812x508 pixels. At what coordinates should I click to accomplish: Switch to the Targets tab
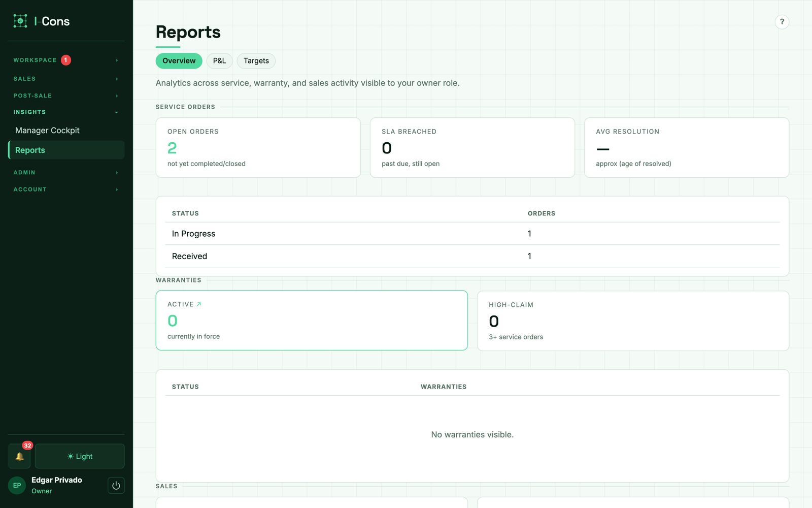tap(256, 61)
